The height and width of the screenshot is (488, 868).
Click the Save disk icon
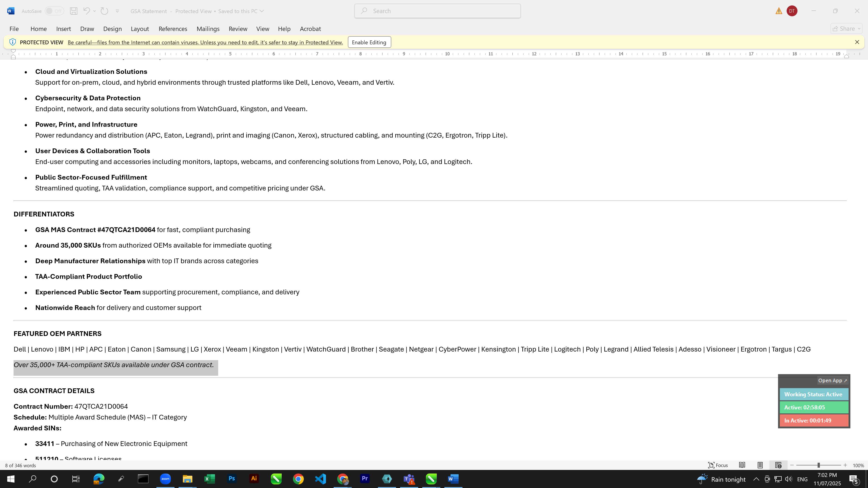tap(73, 11)
